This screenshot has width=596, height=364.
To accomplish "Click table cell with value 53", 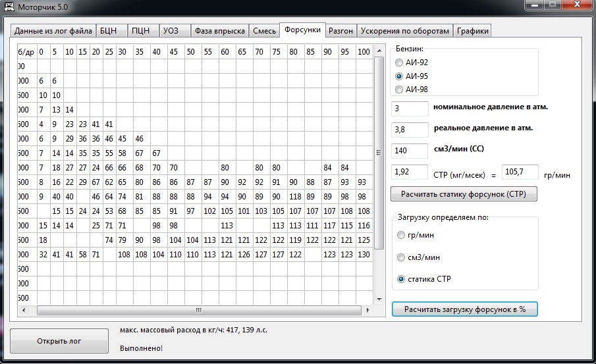I will point(109,211).
